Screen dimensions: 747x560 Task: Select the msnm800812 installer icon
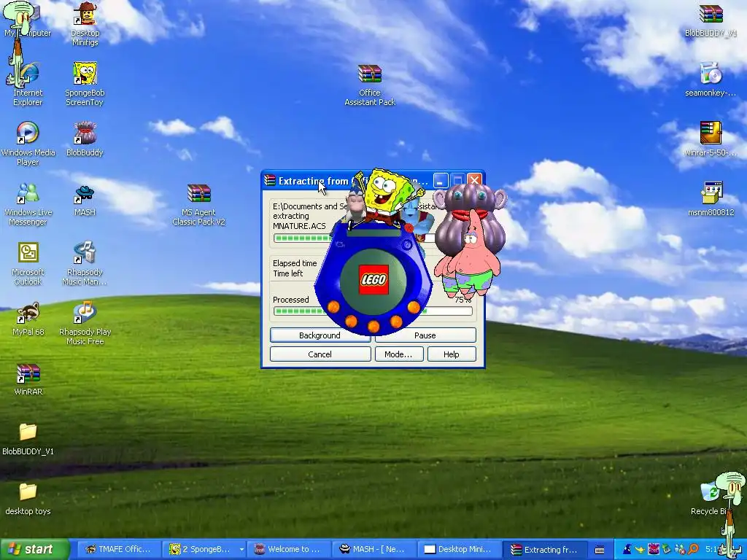coord(711,199)
